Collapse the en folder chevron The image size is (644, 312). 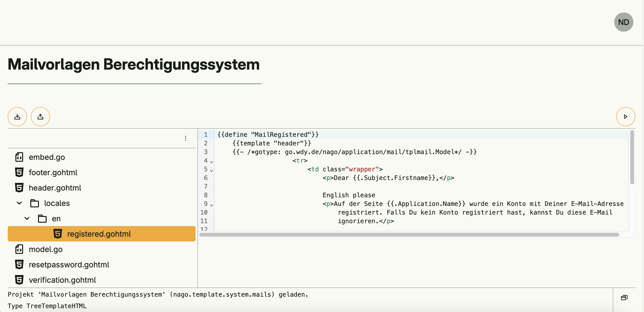[x=27, y=219]
